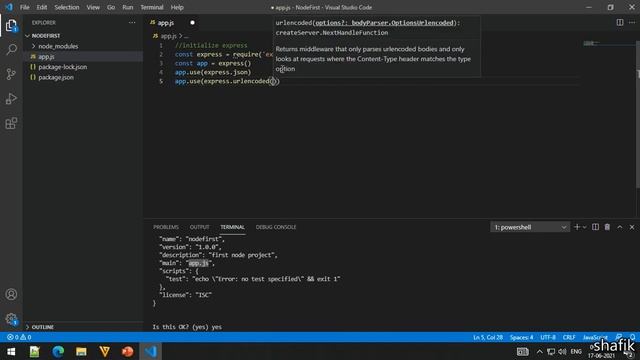Image resolution: width=640 pixels, height=360 pixels.
Task: Switch to the TERMINAL panel tab
Action: pyautogui.click(x=233, y=227)
